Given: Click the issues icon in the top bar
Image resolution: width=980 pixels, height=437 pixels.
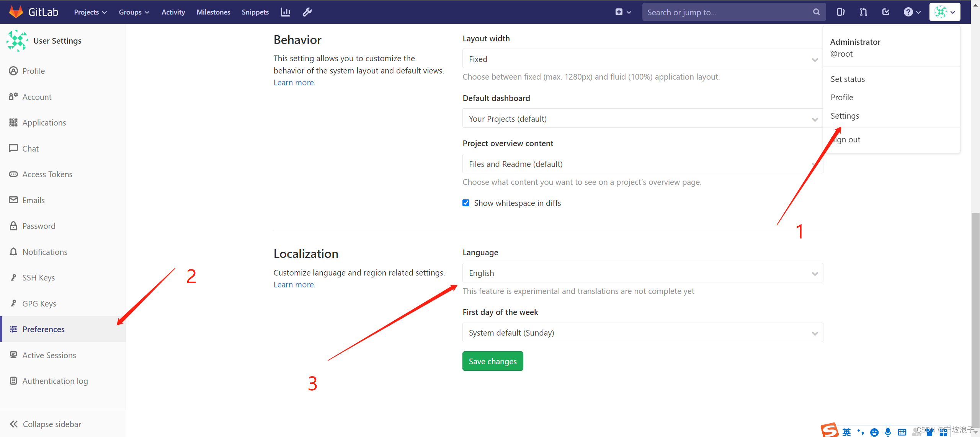Looking at the screenshot, I should pyautogui.click(x=841, y=12).
